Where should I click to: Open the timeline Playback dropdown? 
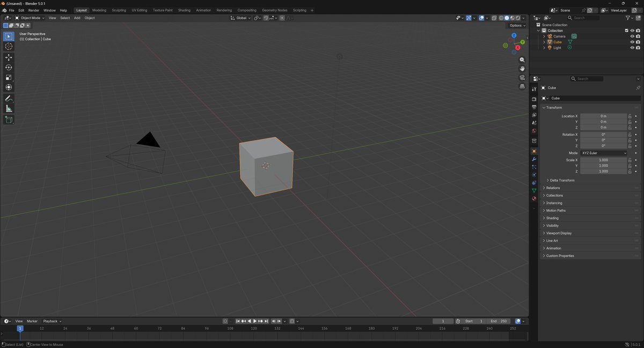(x=52, y=321)
